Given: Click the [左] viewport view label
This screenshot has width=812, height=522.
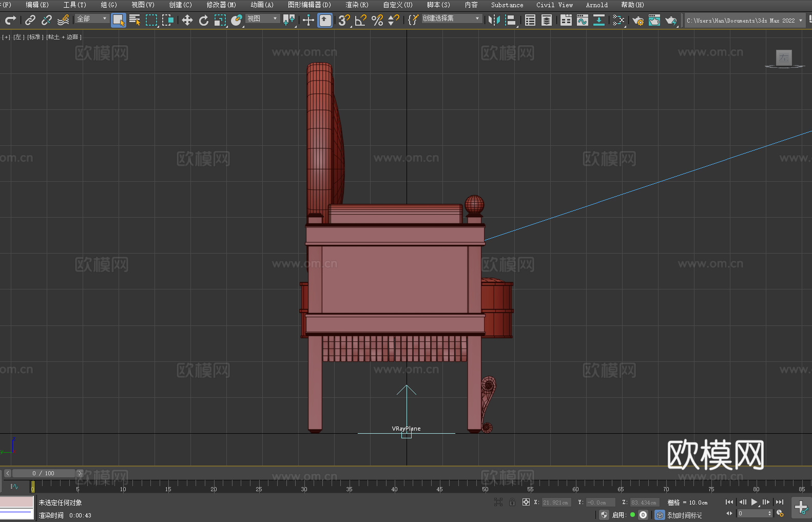Looking at the screenshot, I should (x=18, y=37).
